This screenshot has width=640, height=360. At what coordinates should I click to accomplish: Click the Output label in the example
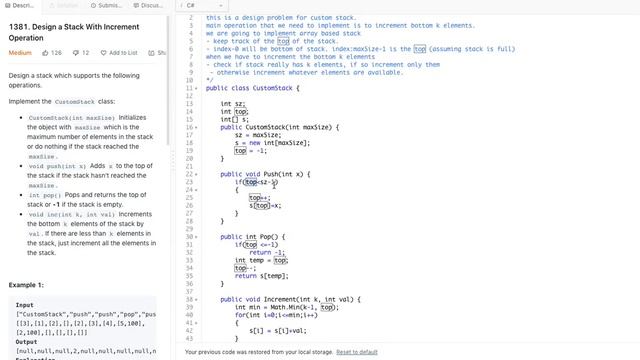click(x=26, y=342)
